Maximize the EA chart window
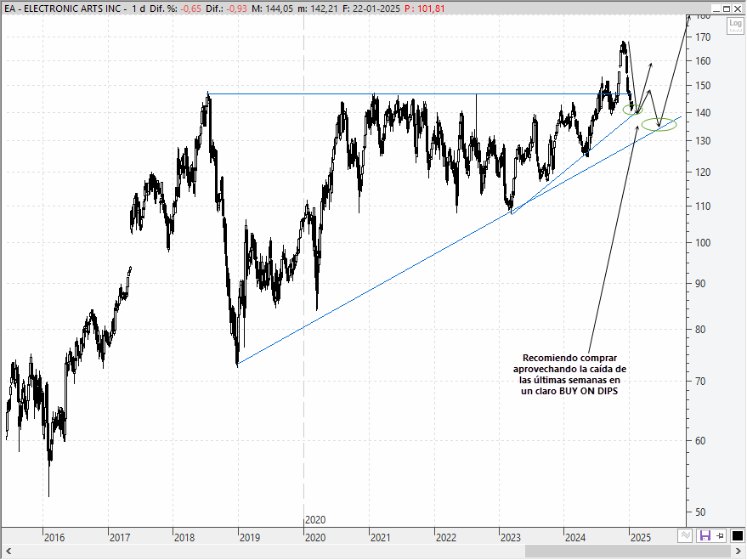The image size is (747, 560). (727, 8)
